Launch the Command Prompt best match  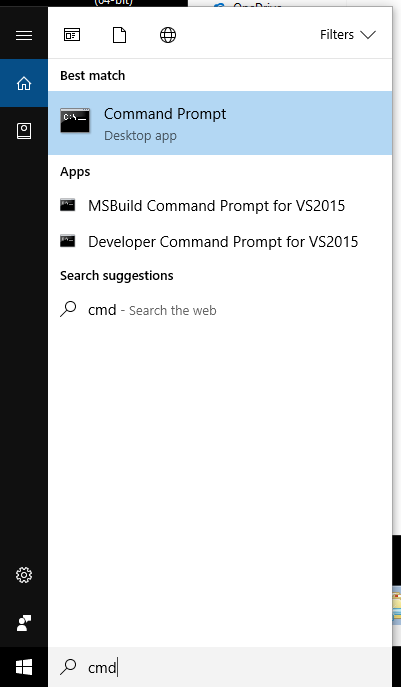(220, 123)
